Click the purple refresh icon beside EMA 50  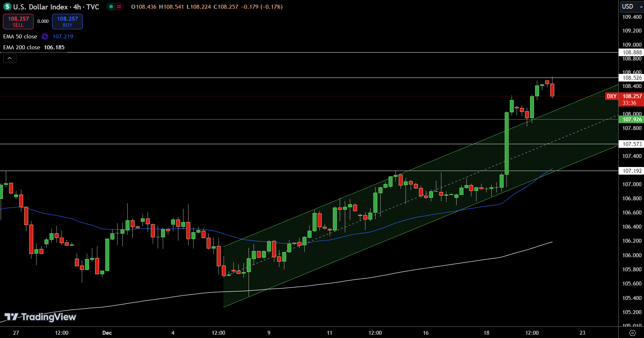point(45,37)
